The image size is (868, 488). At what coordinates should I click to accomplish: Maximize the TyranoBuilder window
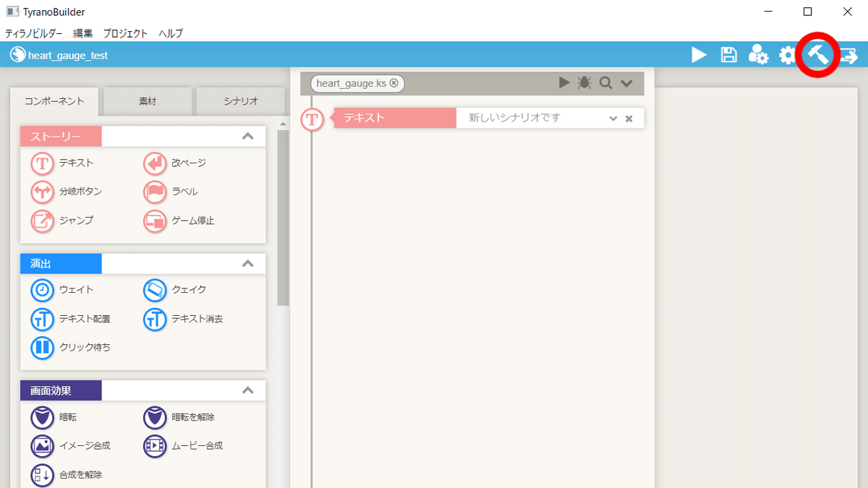coord(808,12)
